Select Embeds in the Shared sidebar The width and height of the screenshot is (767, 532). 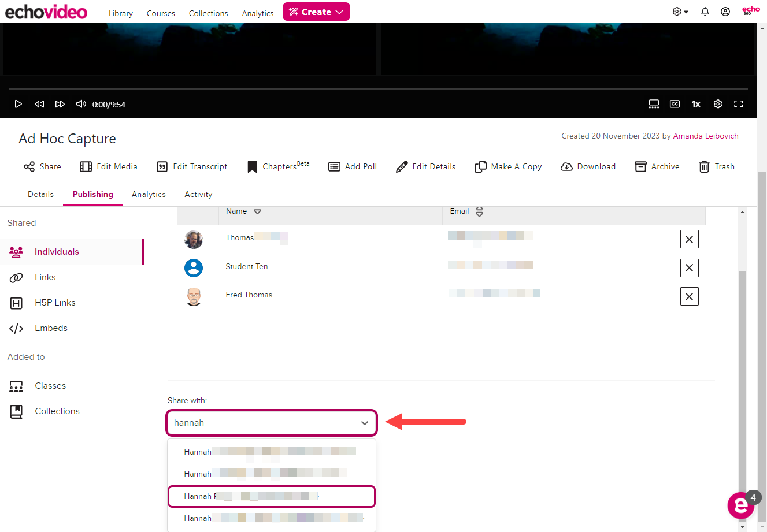pyautogui.click(x=51, y=328)
